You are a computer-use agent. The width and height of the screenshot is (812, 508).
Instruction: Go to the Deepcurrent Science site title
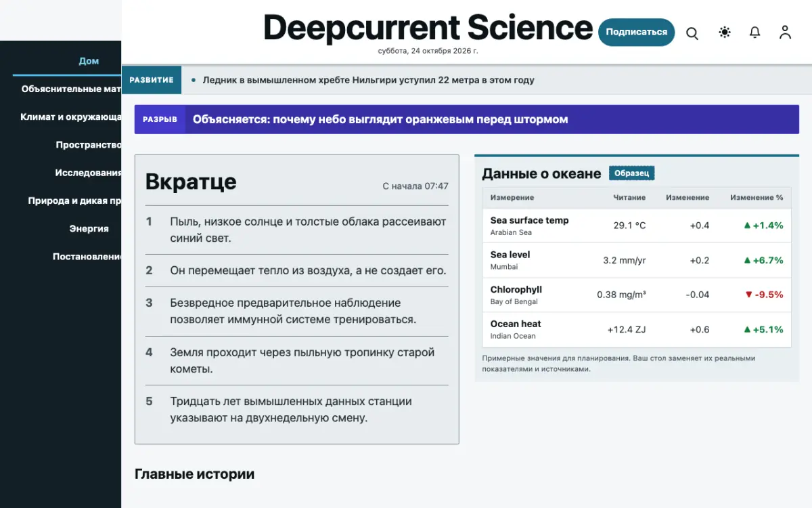pyautogui.click(x=428, y=28)
